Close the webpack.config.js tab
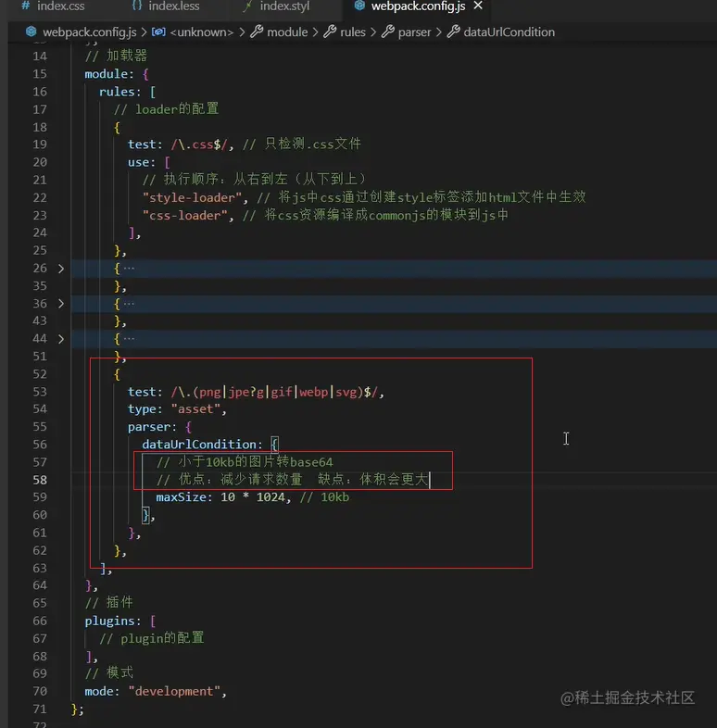This screenshot has height=728, width=717. point(478,6)
